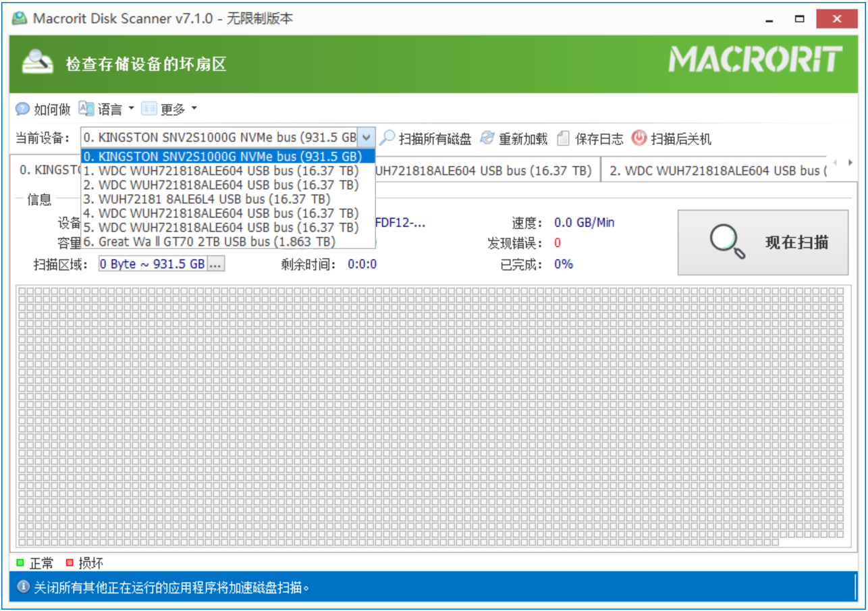The width and height of the screenshot is (868, 611).
Task: Click the disk scanner icon in green banner
Action: coord(37,61)
